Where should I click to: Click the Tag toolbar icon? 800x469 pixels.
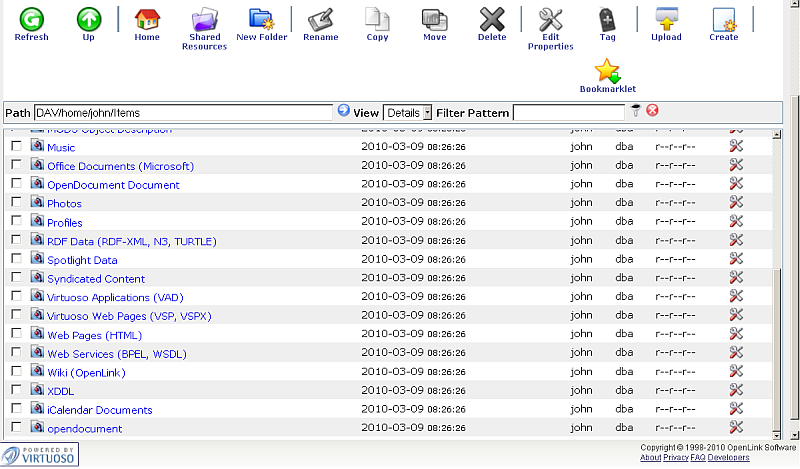607,19
